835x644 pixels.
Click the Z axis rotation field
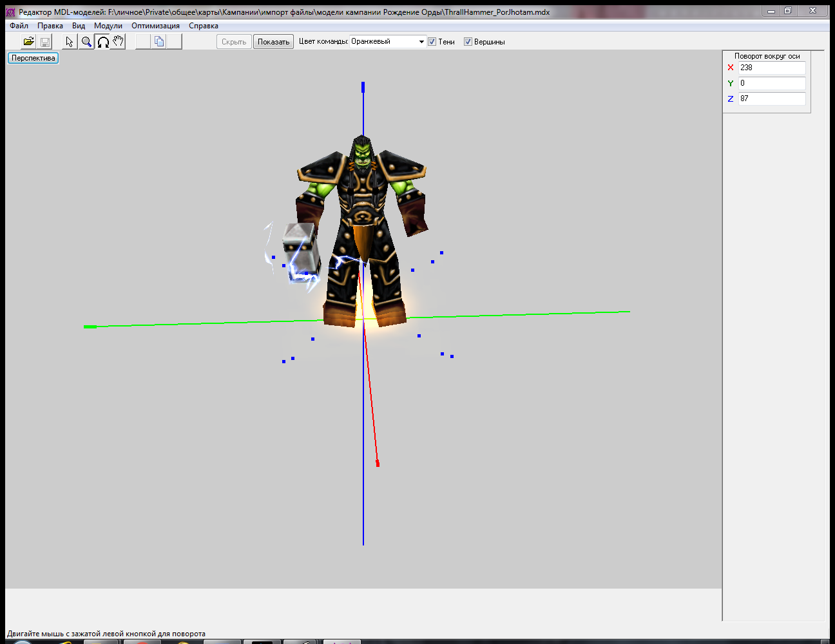772,99
